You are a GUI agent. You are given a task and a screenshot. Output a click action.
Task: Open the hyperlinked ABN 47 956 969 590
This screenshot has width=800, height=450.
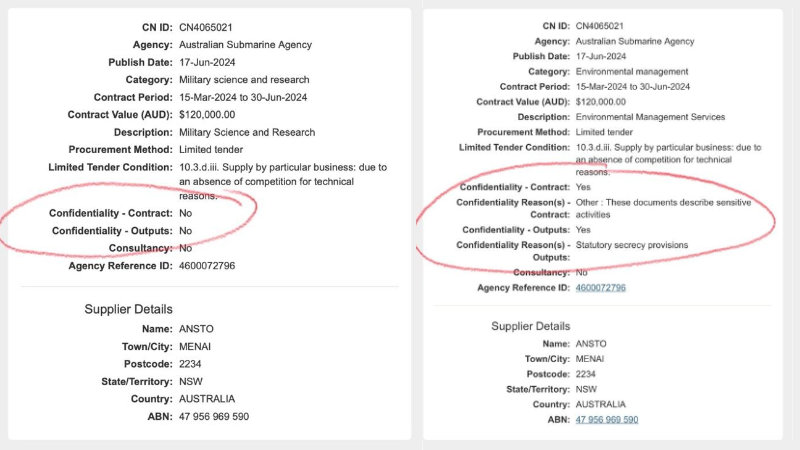(607, 419)
